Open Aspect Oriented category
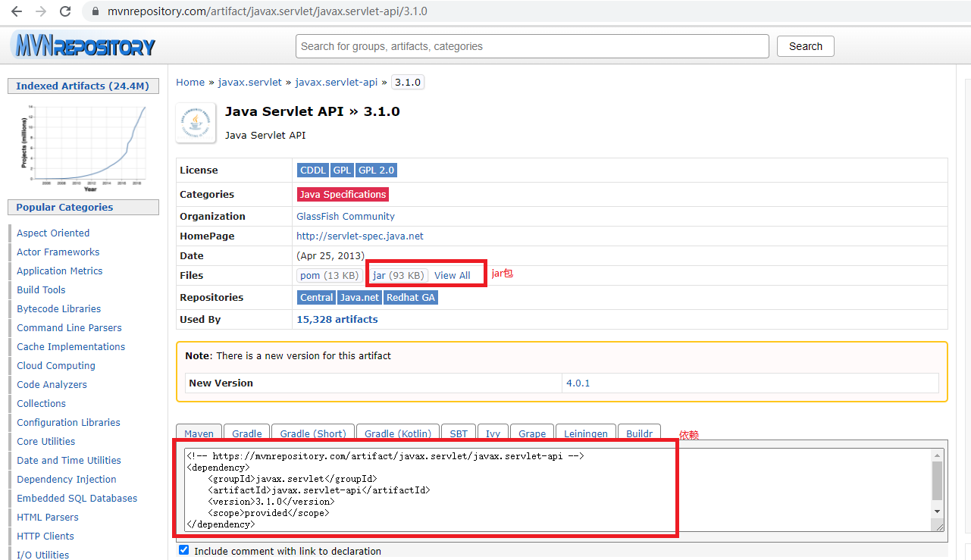This screenshot has width=971, height=560. pos(53,233)
